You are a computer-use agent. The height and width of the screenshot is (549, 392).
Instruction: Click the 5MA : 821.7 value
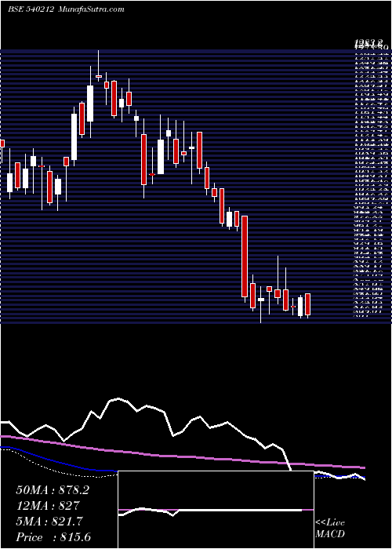(49, 522)
